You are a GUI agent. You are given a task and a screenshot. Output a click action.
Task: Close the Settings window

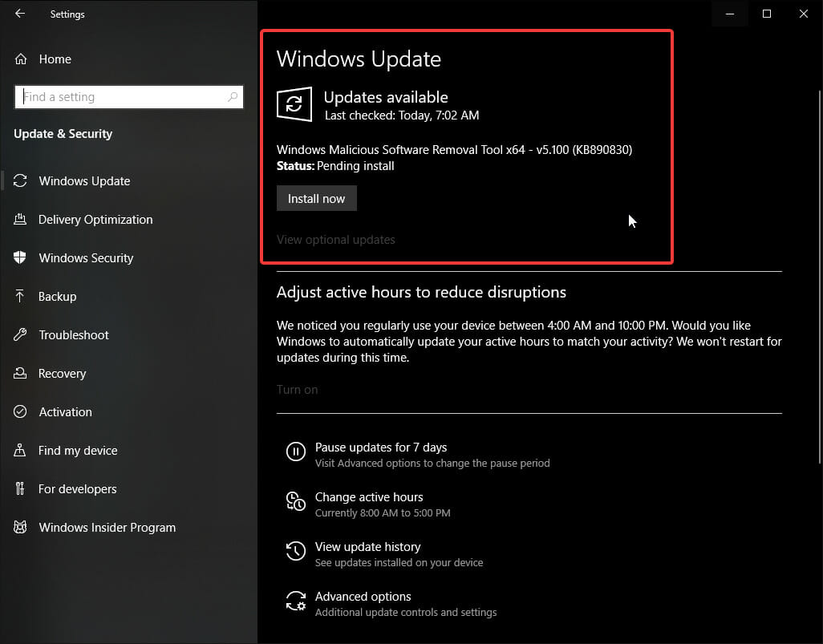click(x=804, y=14)
